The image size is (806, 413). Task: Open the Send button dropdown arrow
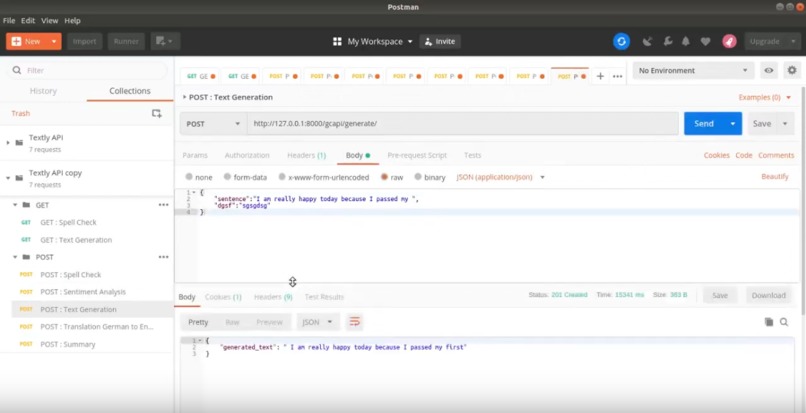pos(732,124)
